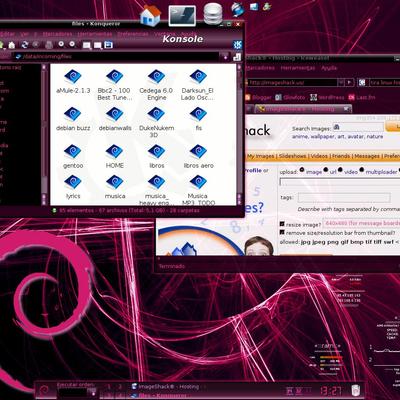Click the tags input field
The height and width of the screenshot is (400, 400).
(x=344, y=198)
